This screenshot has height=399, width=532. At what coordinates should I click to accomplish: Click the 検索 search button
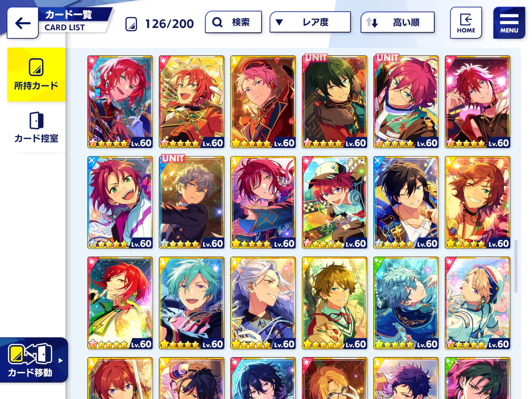click(233, 22)
